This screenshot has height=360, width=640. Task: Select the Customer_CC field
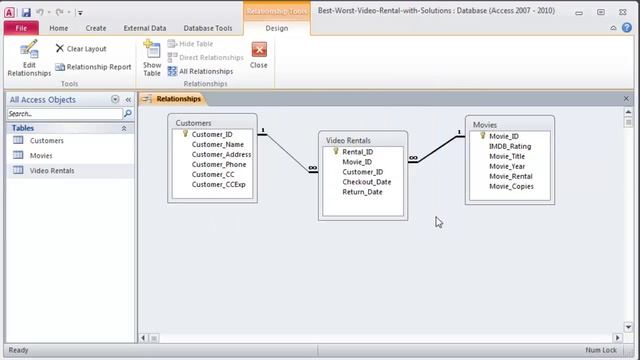(212, 174)
